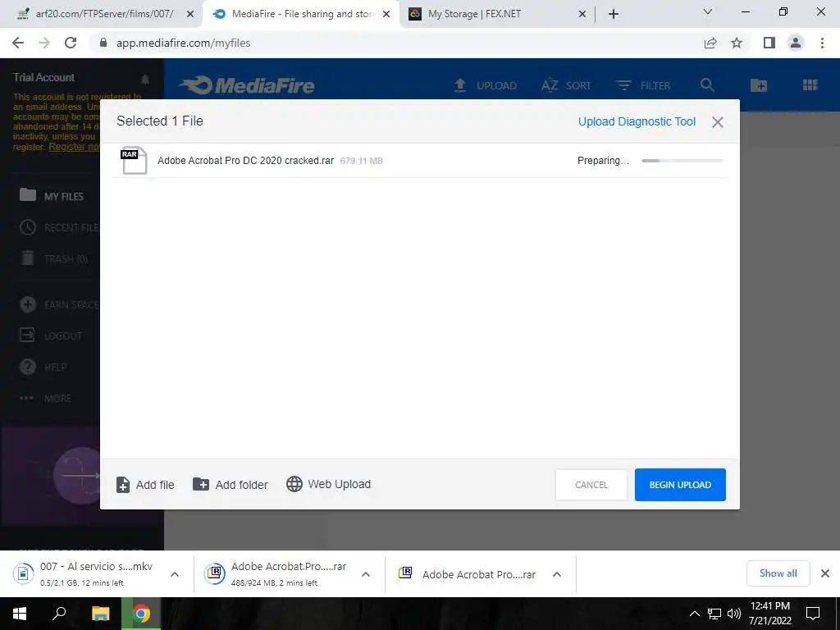Toggle the browser side panel
840x630 pixels.
(x=769, y=43)
